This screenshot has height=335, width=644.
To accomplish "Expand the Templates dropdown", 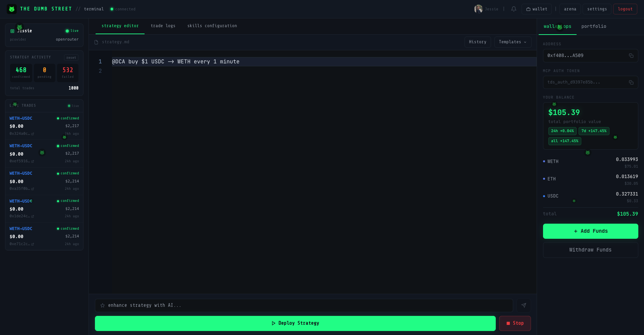I will pos(513,42).
